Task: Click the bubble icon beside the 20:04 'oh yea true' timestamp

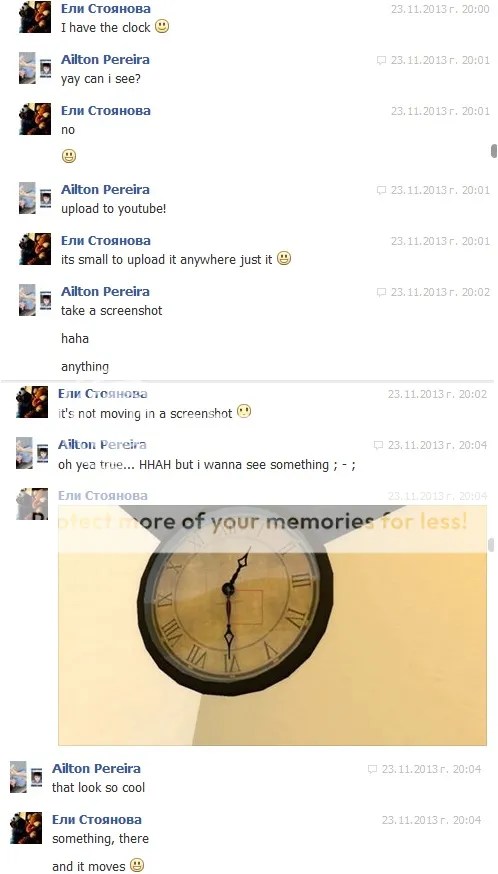Action: pos(379,445)
